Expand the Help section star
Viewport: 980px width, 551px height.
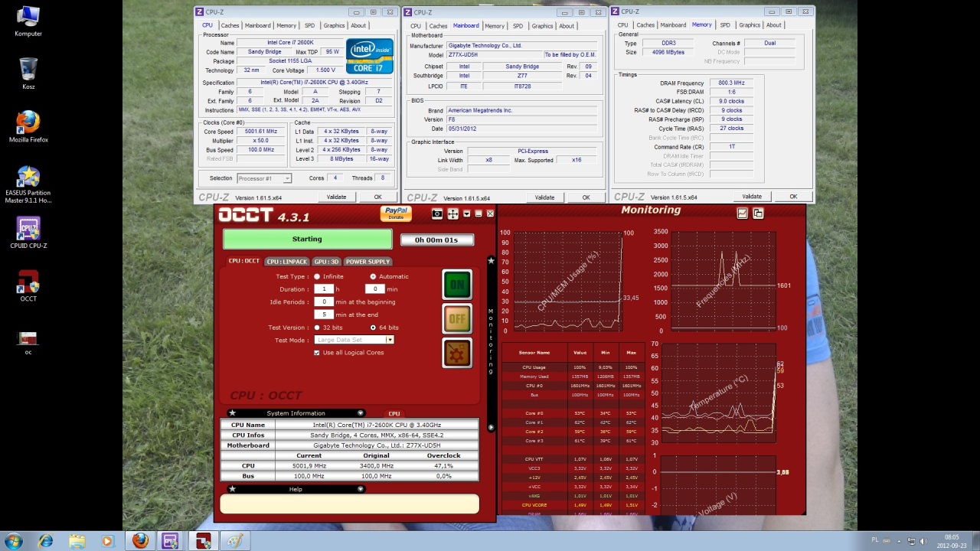[x=232, y=489]
